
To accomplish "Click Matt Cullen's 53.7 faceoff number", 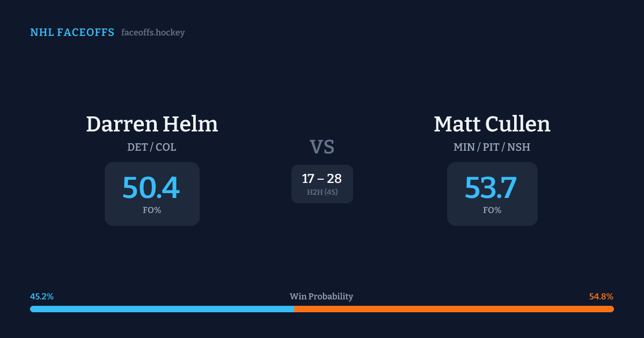I will pyautogui.click(x=491, y=187).
